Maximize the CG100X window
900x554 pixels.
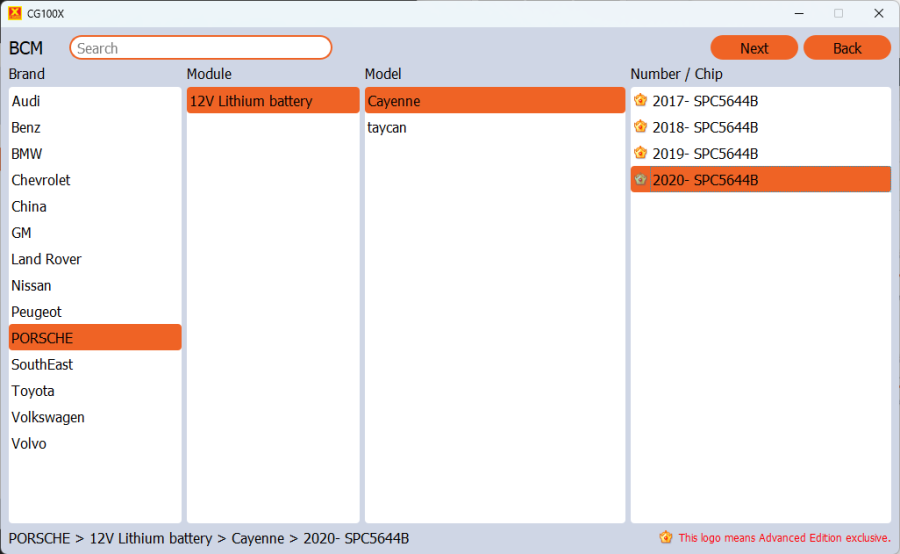(838, 13)
